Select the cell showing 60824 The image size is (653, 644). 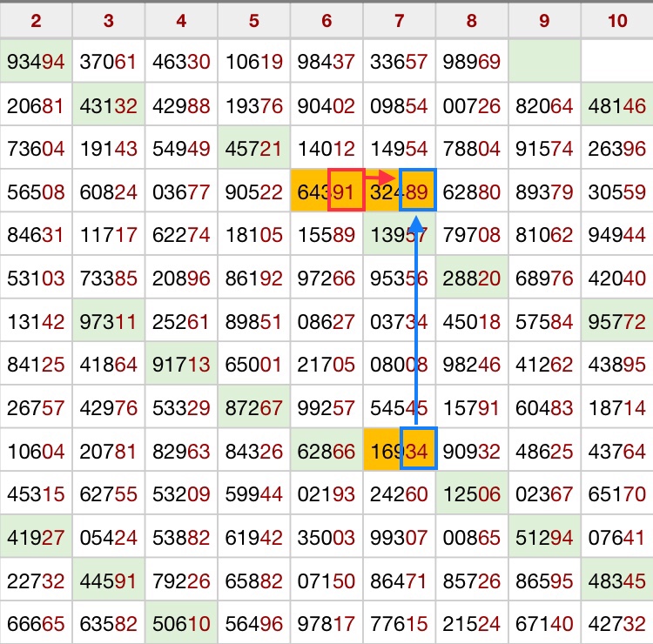tap(108, 191)
